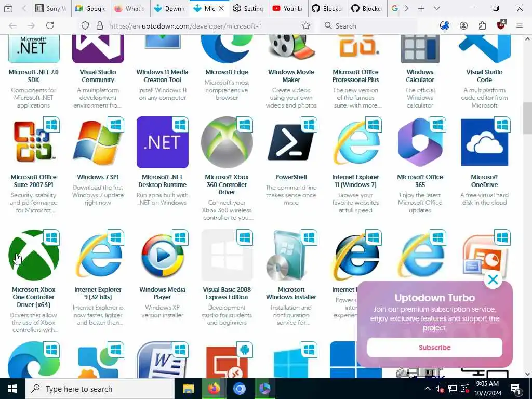Click the Firefox extensions puzzle icon
This screenshot has width=532, height=399.
[x=482, y=26]
